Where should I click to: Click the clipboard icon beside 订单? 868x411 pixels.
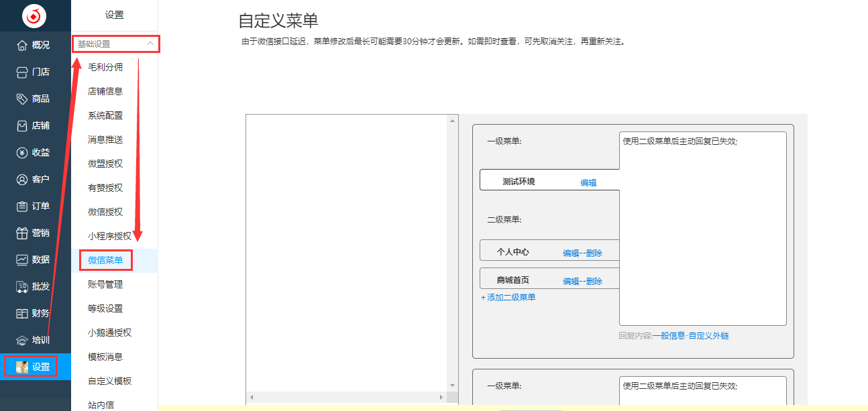[22, 206]
